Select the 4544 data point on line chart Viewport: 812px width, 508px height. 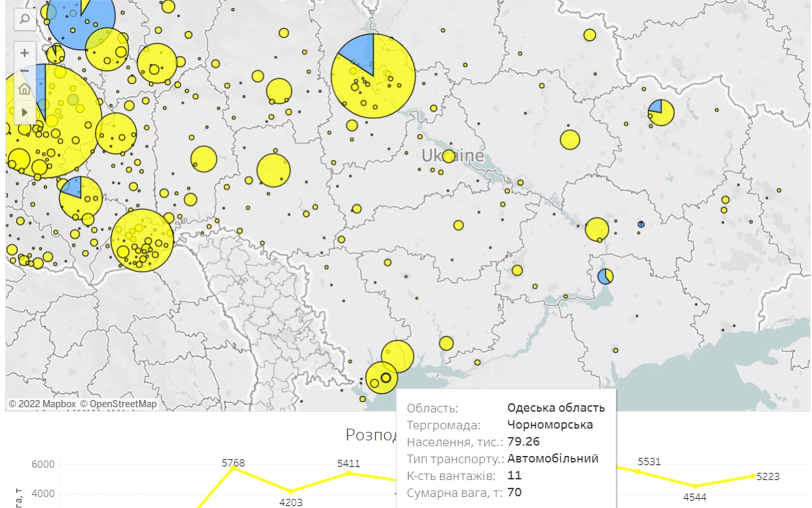695,486
